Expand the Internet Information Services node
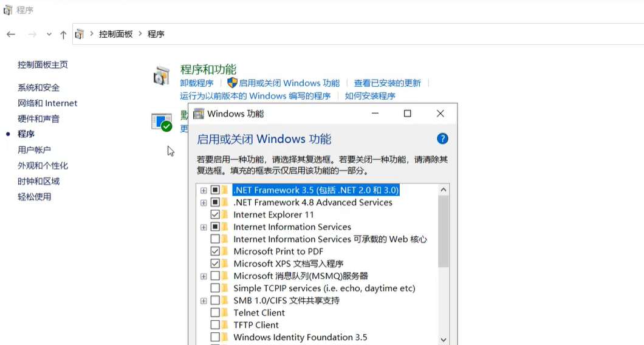The image size is (644, 345). pyautogui.click(x=204, y=227)
